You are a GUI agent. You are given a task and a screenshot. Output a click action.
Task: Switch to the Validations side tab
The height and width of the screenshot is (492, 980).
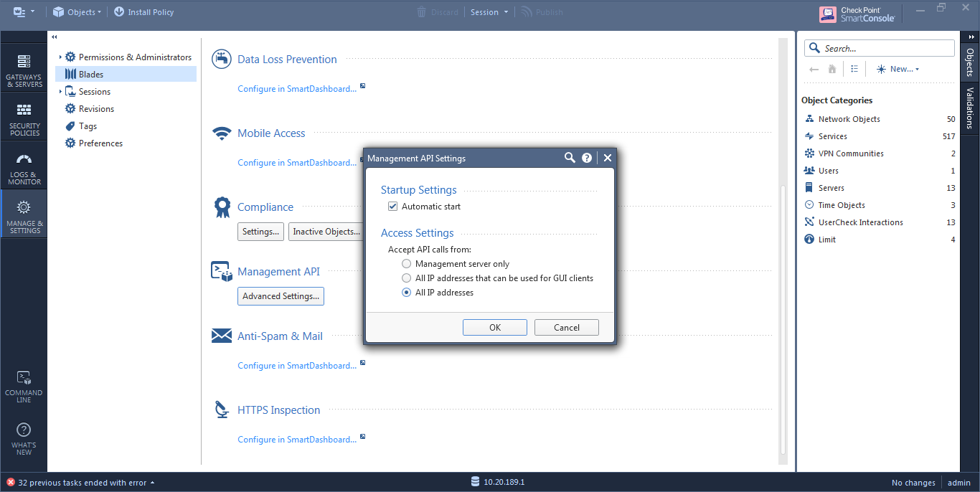click(x=970, y=108)
